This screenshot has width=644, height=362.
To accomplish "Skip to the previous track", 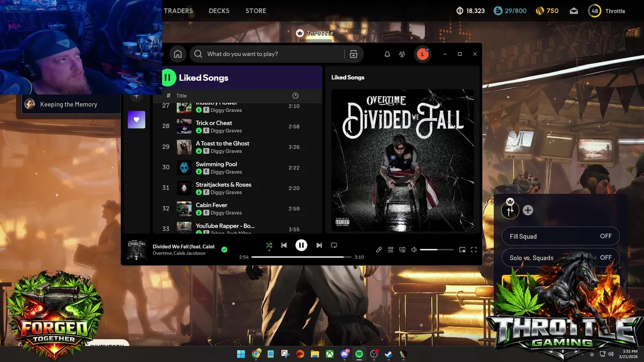I will [284, 245].
